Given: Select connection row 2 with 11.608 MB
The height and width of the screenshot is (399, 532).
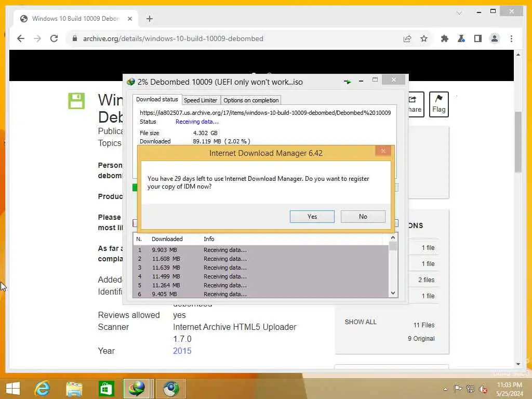Looking at the screenshot, I should pos(261,259).
